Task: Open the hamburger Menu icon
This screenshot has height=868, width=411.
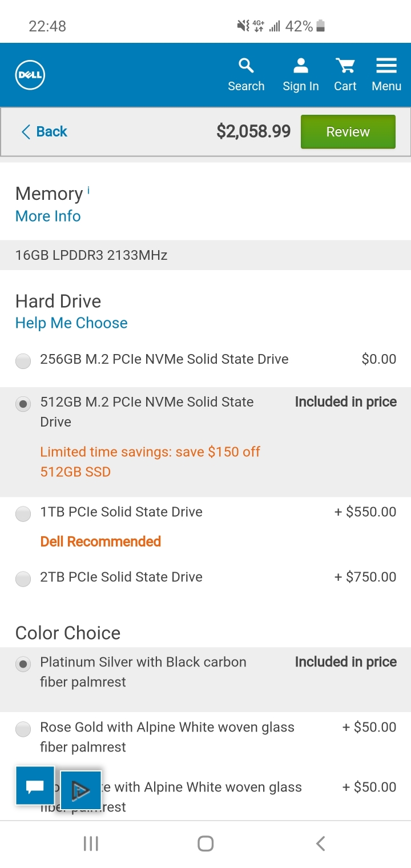Action: 386,66
